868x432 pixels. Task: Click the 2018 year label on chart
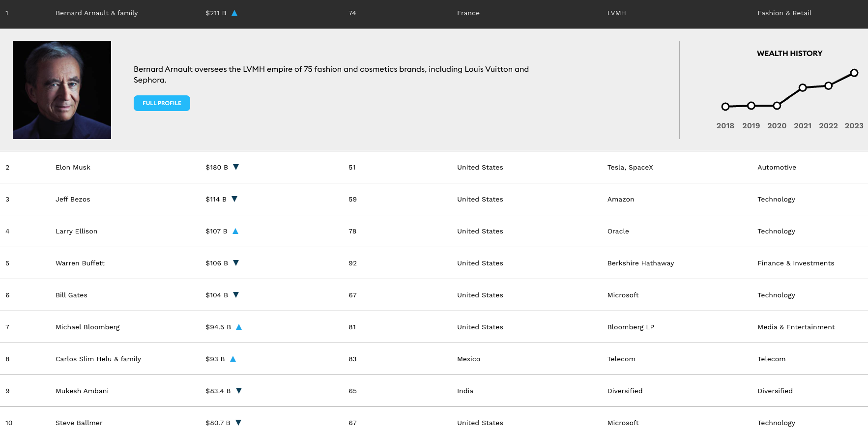click(725, 126)
